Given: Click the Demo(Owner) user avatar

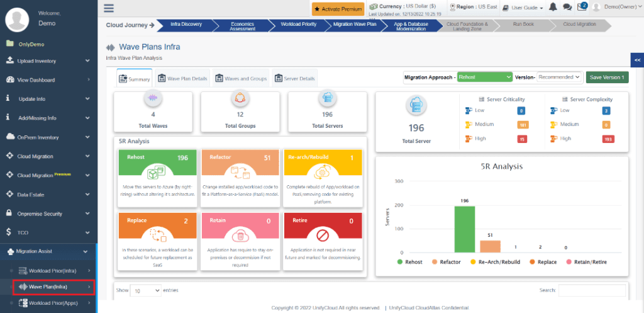Looking at the screenshot, I should (x=597, y=8).
